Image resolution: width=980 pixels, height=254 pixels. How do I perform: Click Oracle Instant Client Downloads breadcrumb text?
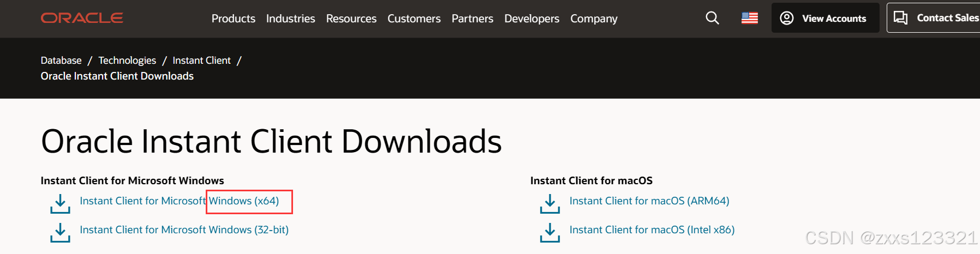tap(117, 76)
